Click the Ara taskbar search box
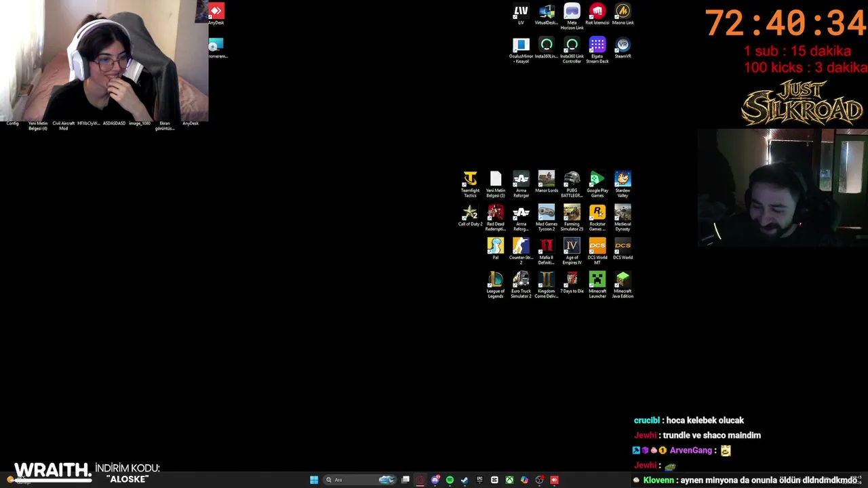This screenshot has height=488, width=868. [360, 480]
